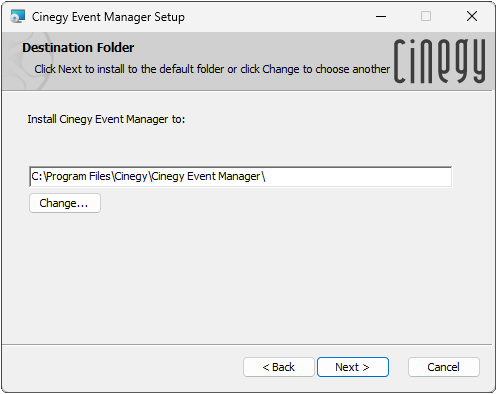
Task: Click the "Click Next to install" instruction text
Action: pos(212,69)
